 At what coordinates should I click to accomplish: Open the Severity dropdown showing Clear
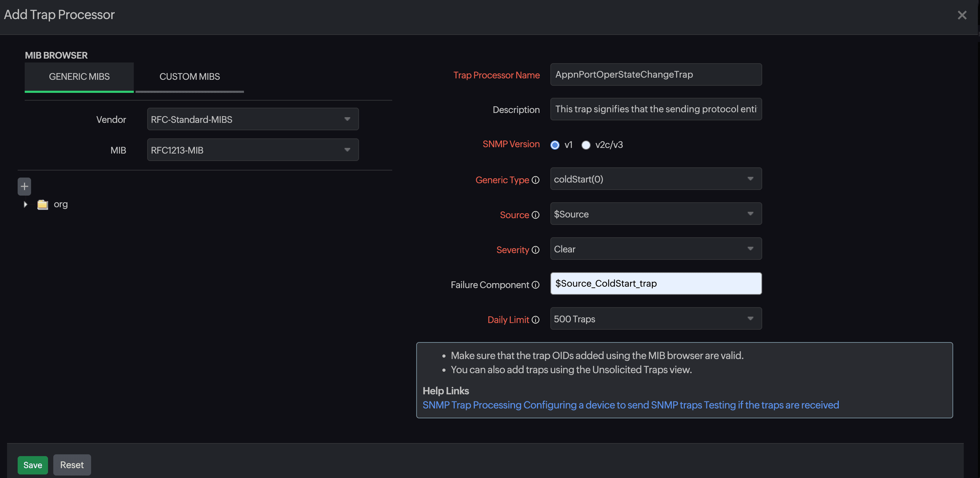click(x=656, y=249)
